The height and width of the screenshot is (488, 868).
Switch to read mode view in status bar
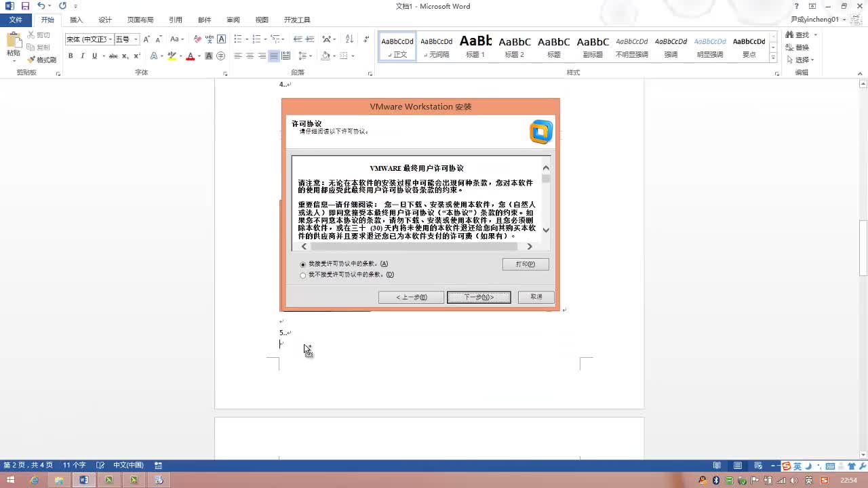717,466
